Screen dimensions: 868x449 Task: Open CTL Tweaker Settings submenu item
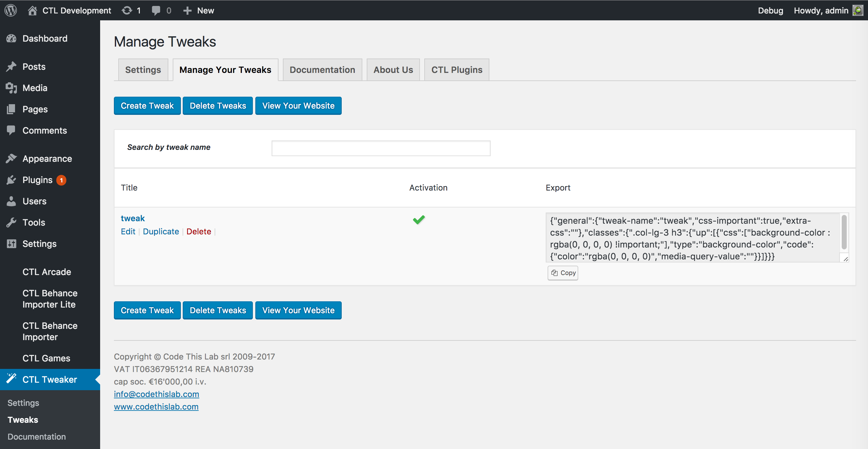[23, 403]
